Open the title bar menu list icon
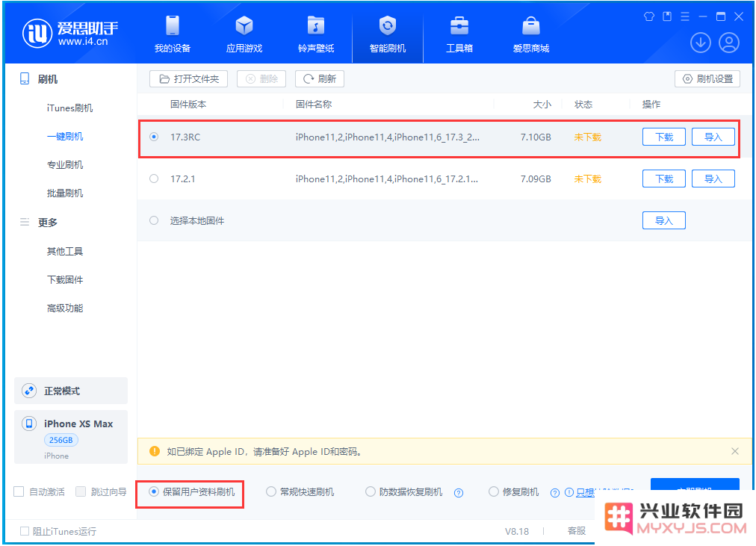Image resolution: width=756 pixels, height=546 pixels. tap(684, 16)
